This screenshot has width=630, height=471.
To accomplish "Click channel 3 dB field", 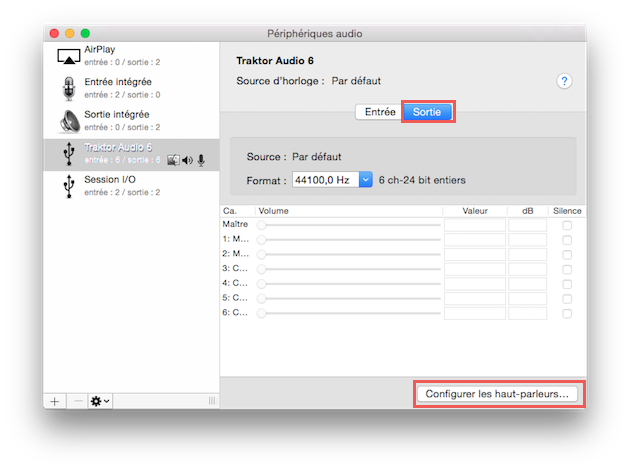I will [x=527, y=269].
